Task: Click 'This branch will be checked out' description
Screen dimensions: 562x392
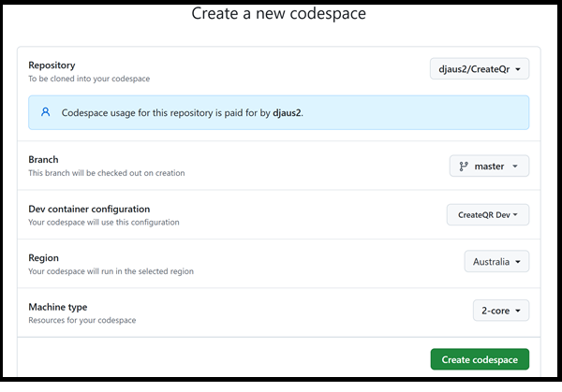Action: [106, 174]
